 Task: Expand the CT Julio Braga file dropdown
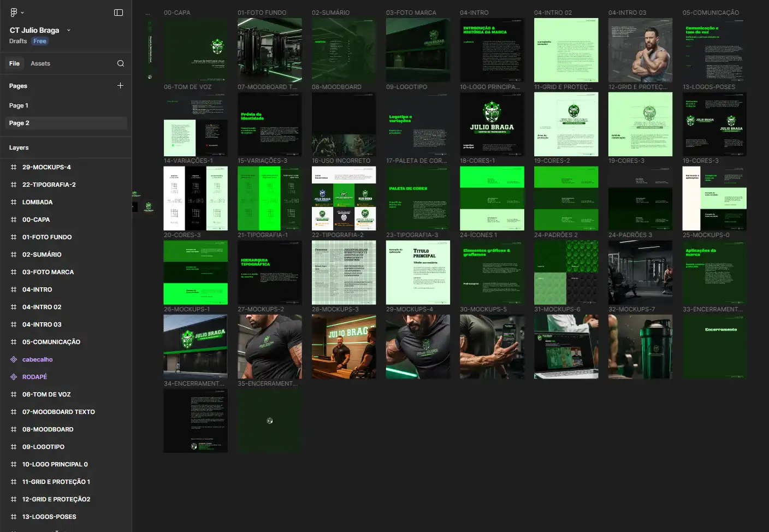tap(69, 31)
